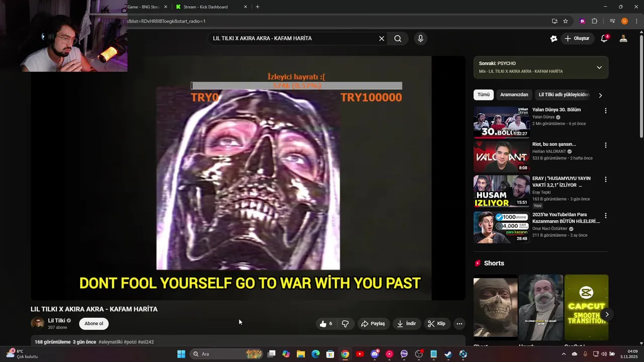Open the YouTube account avatar menu

pyautogui.click(x=623, y=38)
